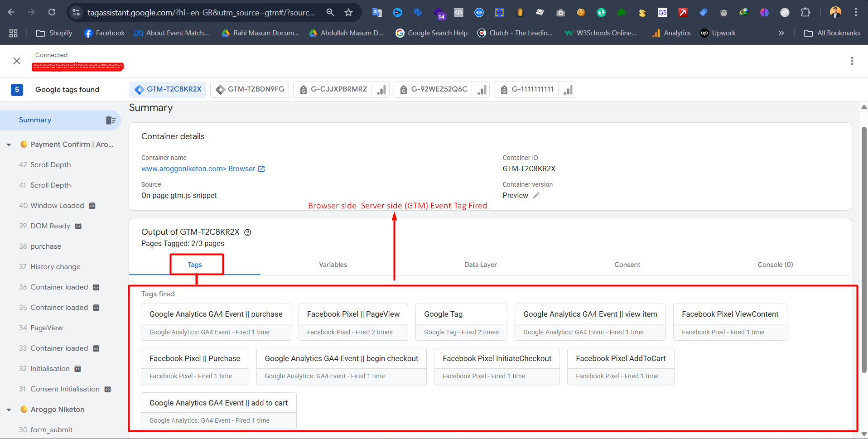Open the browser Extensions puzzle icon
Screen dimensions: 868x439
805,13
